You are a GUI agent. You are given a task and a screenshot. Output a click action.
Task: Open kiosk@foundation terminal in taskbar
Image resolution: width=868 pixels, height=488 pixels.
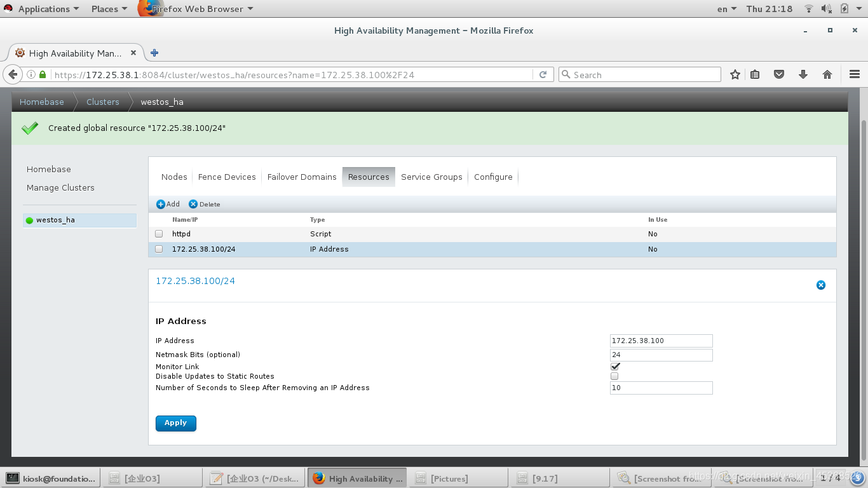[x=52, y=478]
